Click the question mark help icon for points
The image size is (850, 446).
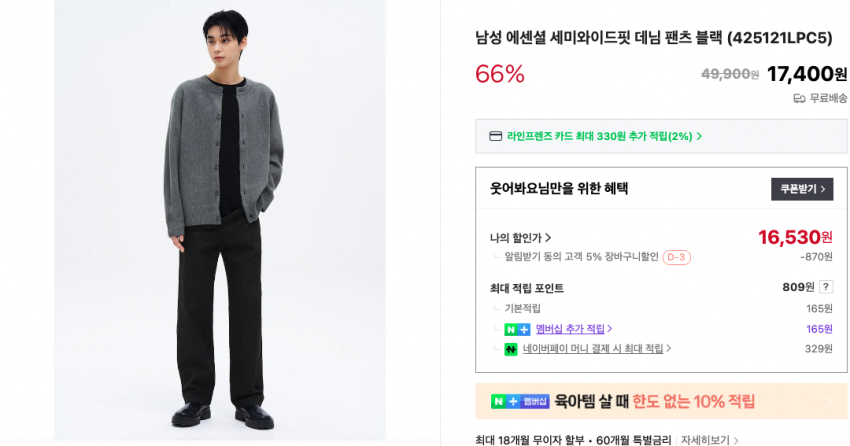826,287
